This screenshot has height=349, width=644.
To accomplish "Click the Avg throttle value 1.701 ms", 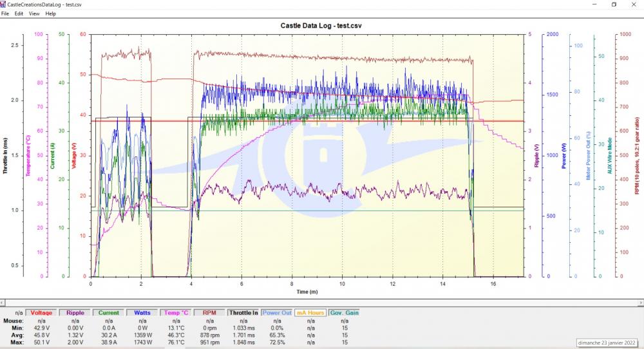I will [x=243, y=335].
